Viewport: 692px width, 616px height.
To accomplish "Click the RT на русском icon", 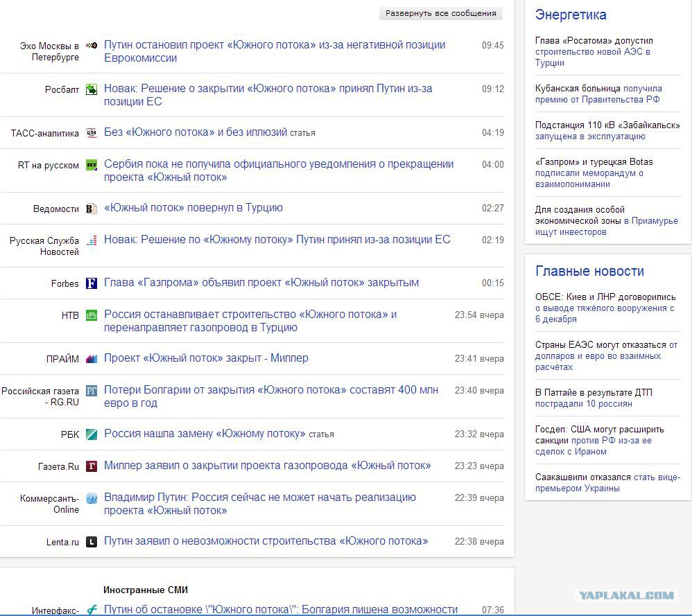I will [92, 165].
